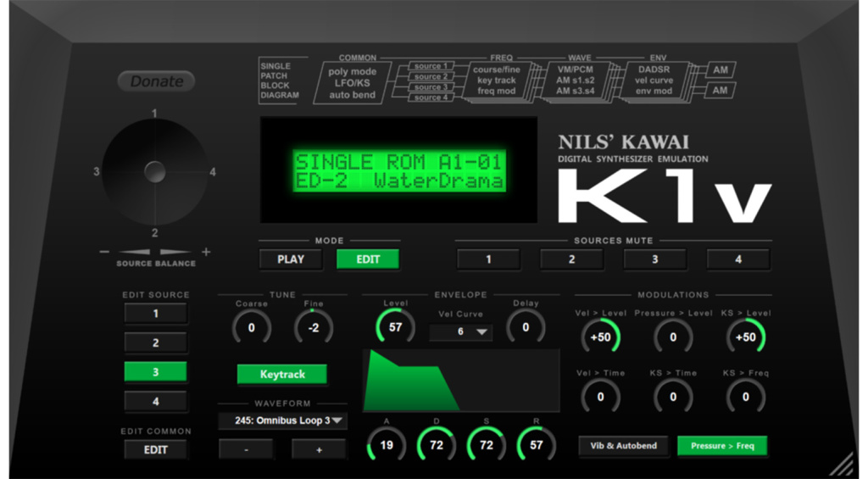Select Edit Source 4
The image size is (868, 479).
(156, 402)
